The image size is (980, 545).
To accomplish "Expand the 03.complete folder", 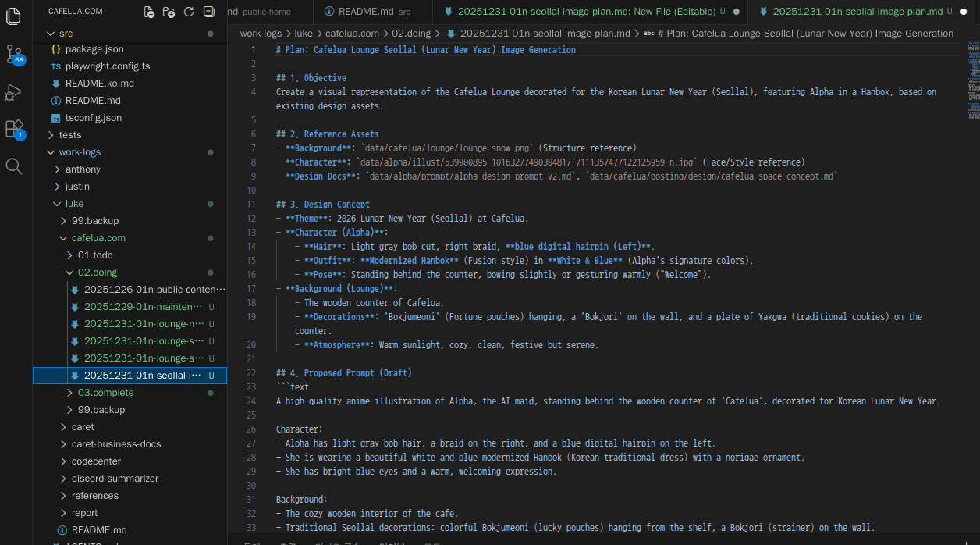I will [105, 393].
